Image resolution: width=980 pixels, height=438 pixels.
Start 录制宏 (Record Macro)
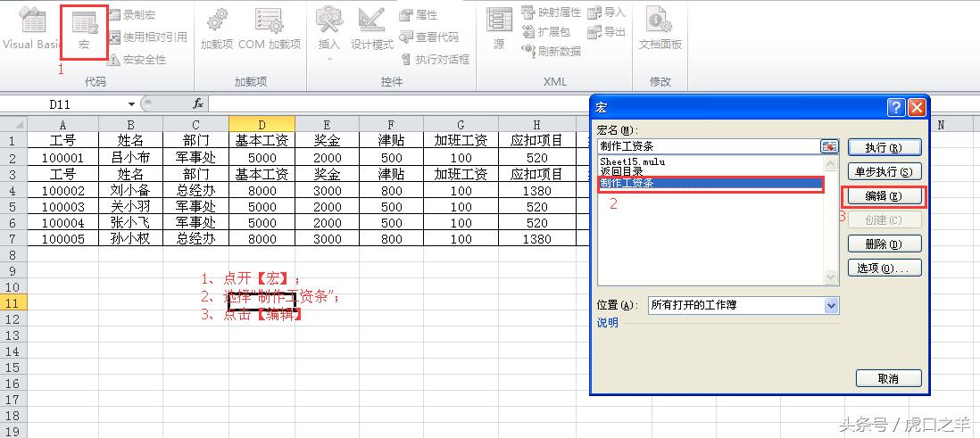click(132, 15)
